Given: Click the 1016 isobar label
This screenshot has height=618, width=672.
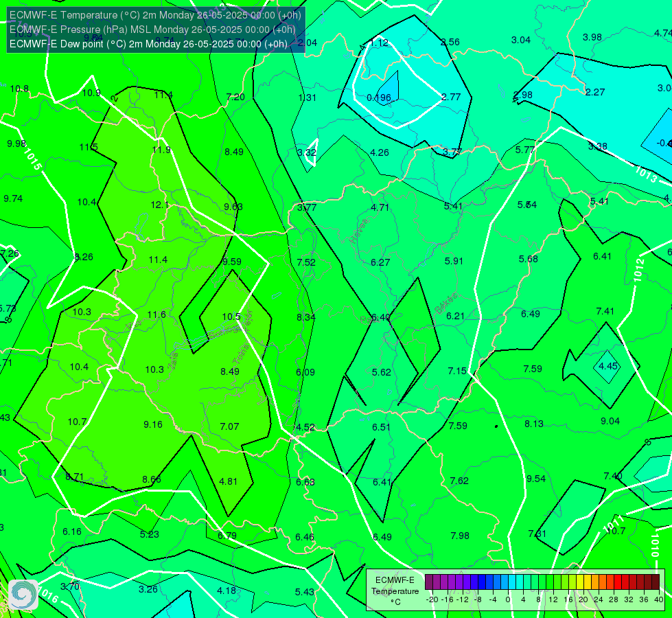Looking at the screenshot, I should [x=48, y=595].
